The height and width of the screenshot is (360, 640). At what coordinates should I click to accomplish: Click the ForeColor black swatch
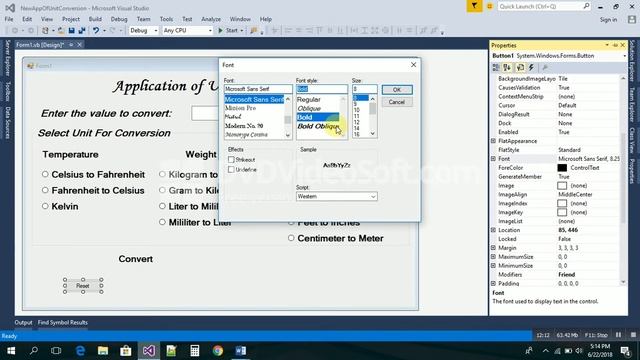(x=562, y=168)
